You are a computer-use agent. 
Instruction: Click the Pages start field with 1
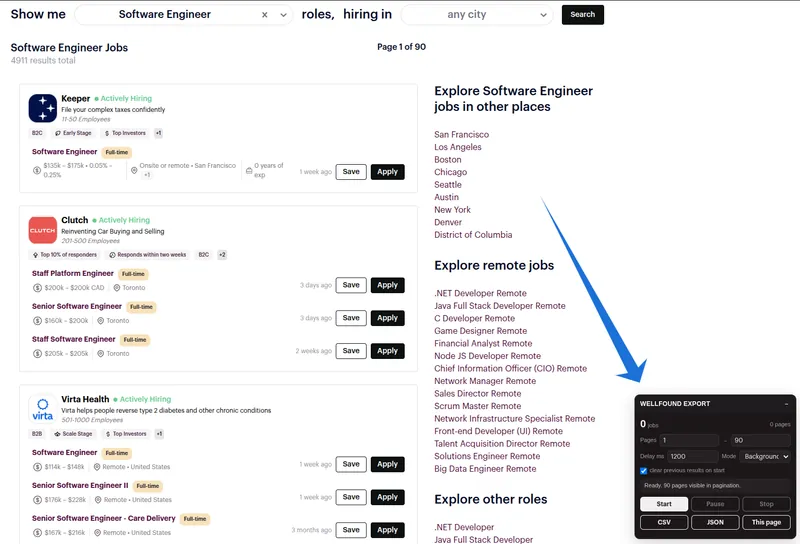coord(690,440)
